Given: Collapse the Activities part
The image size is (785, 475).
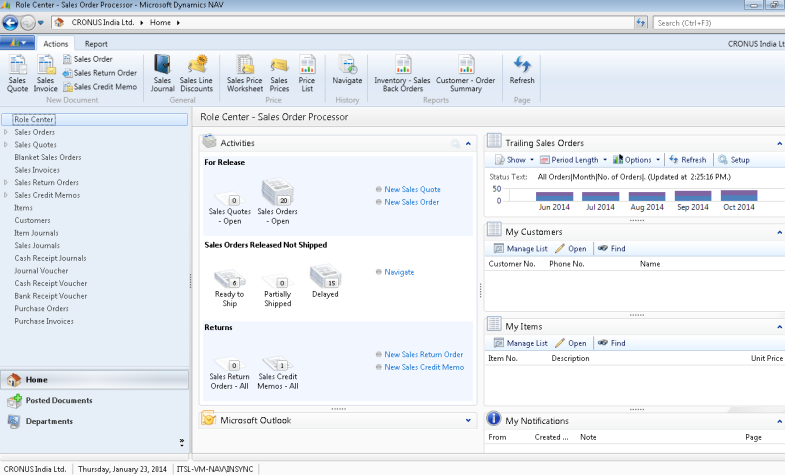Looking at the screenshot, I should tap(468, 144).
